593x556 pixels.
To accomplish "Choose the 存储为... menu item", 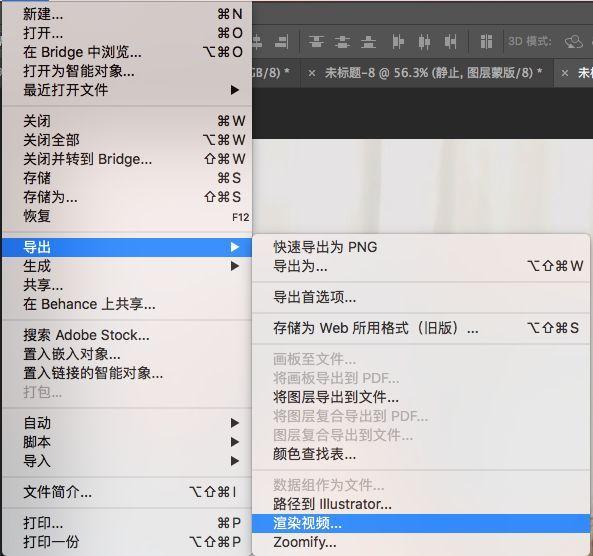I will (x=127, y=197).
